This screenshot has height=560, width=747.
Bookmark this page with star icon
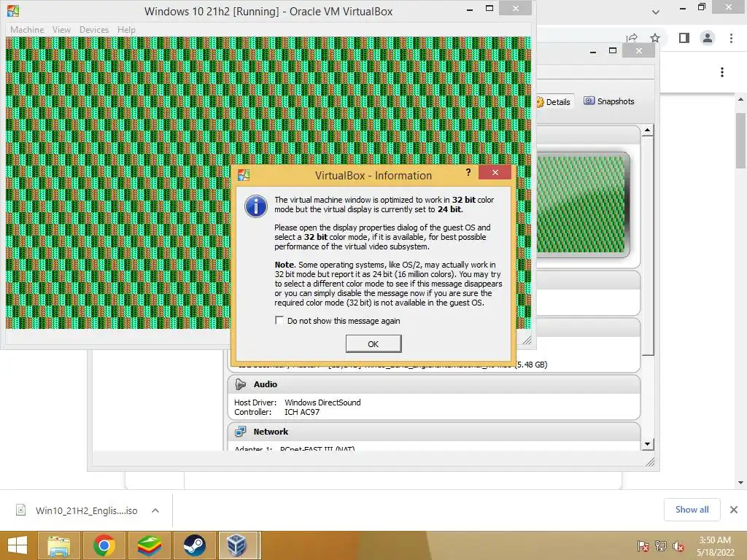point(655,38)
